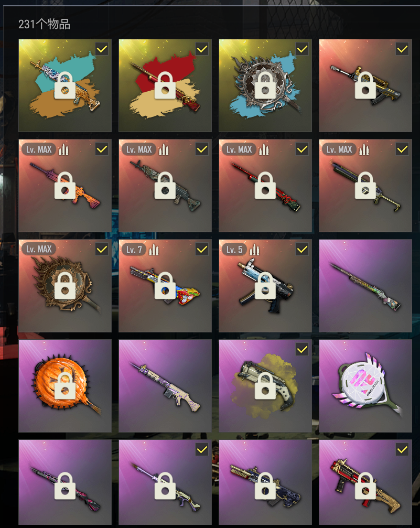Image resolution: width=420 pixels, height=528 pixels.
Task: Click lock icon on Lv. 5 pistol skin
Action: click(x=265, y=286)
